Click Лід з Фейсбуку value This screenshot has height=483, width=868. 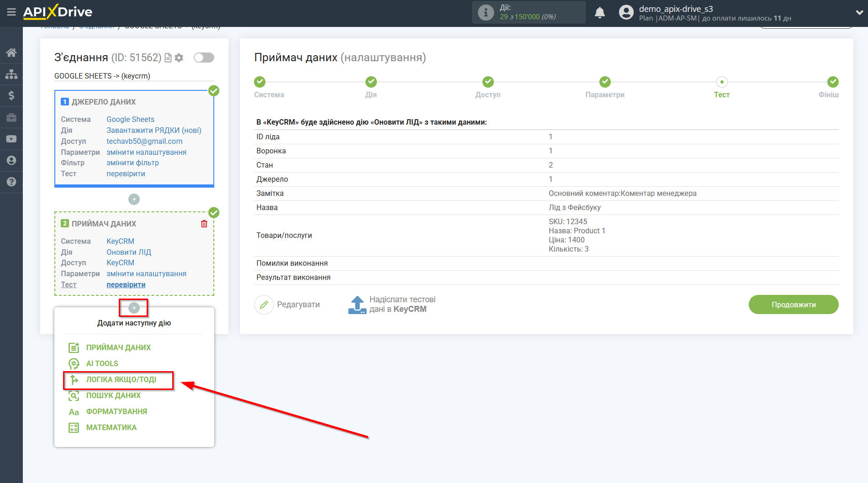575,207
